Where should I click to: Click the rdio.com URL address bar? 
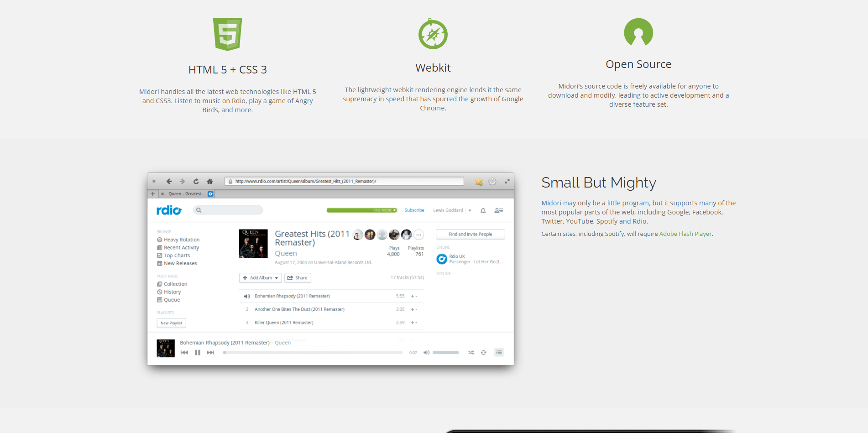coord(344,181)
